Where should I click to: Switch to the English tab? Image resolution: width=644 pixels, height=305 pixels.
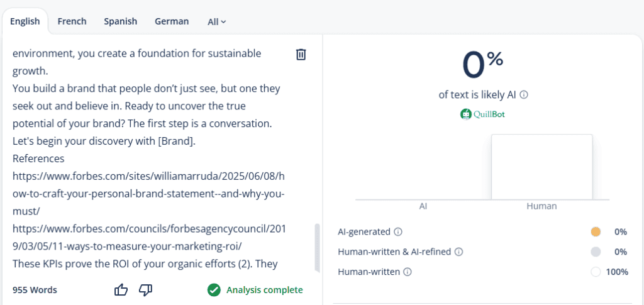tap(25, 21)
